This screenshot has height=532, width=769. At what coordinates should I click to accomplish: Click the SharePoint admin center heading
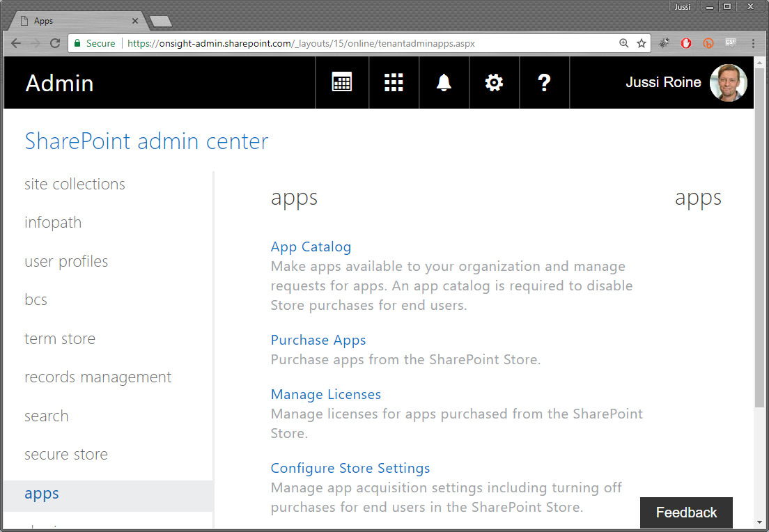point(147,141)
